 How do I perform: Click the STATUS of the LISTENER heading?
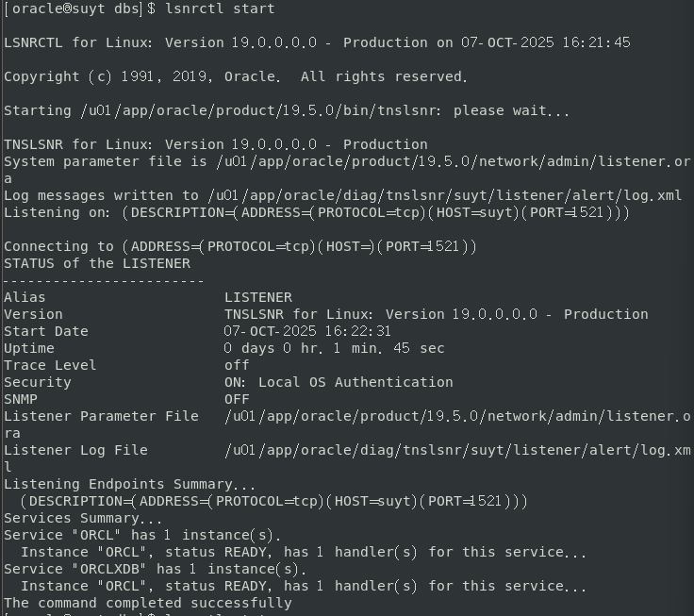click(97, 263)
